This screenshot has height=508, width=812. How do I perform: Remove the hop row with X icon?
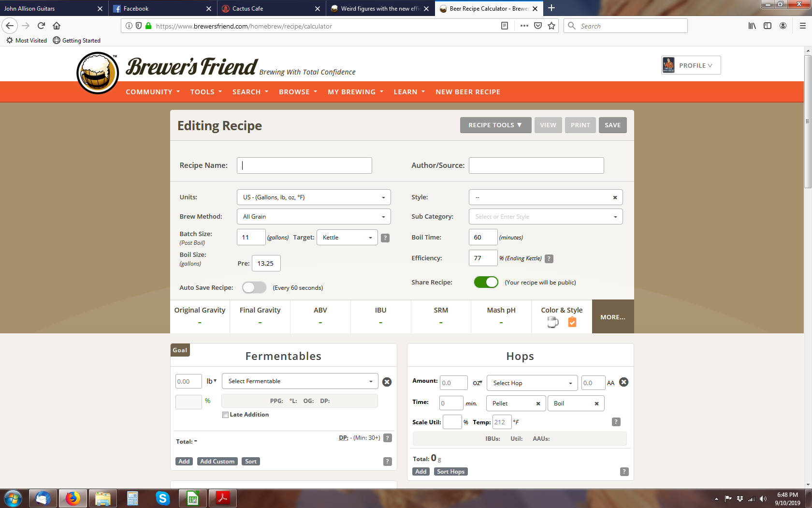tap(624, 382)
